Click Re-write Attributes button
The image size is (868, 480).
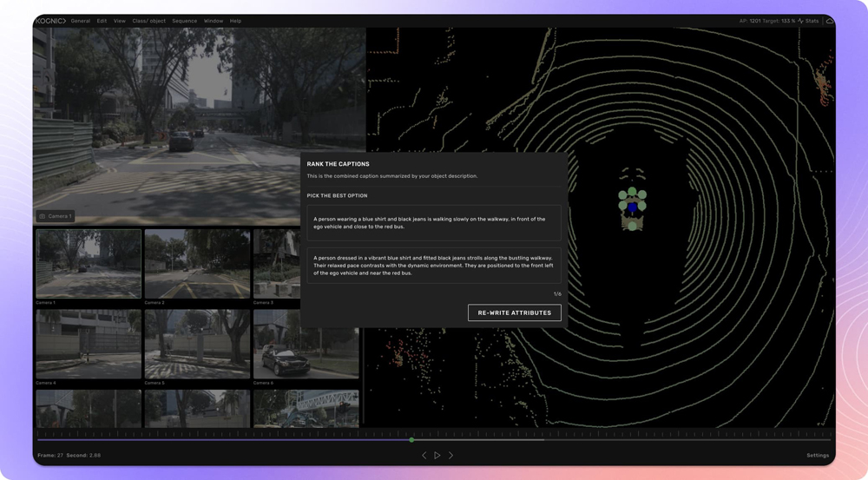(514, 312)
